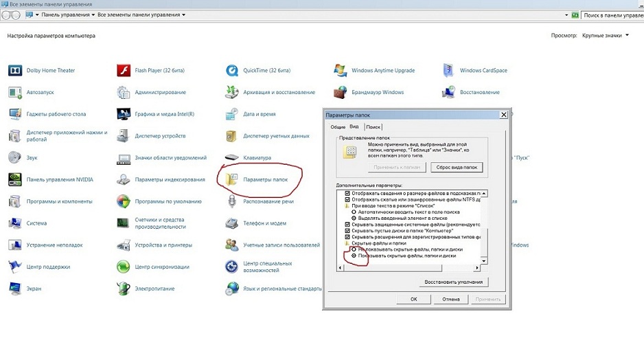The width and height of the screenshot is (644, 338).
Task: Click the 'Восстановить умолчания' button
Action: coord(454,282)
